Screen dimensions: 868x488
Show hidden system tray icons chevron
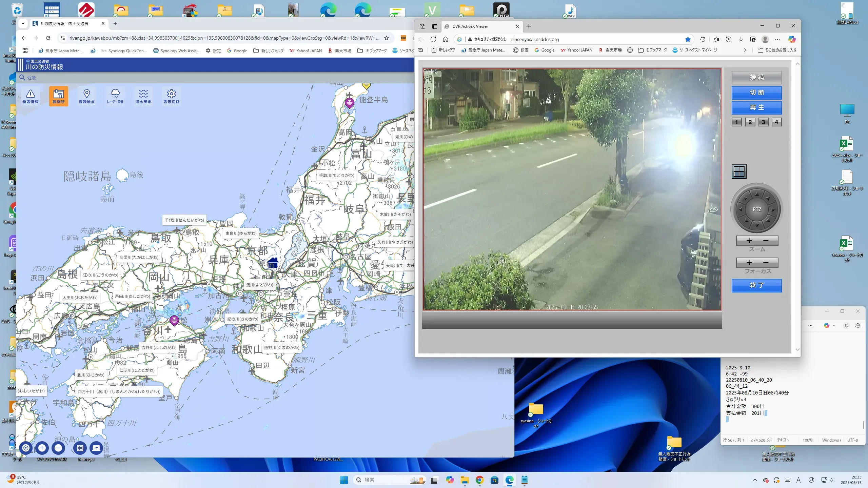755,480
